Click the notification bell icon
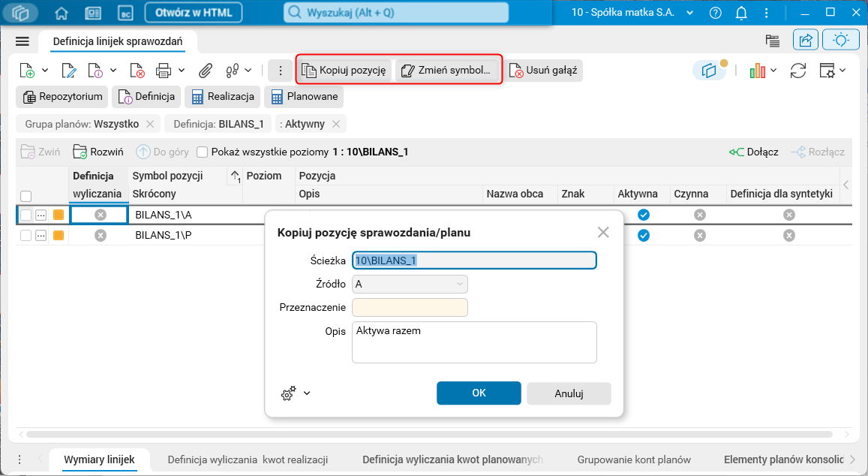This screenshot has width=868, height=476. 741,13
